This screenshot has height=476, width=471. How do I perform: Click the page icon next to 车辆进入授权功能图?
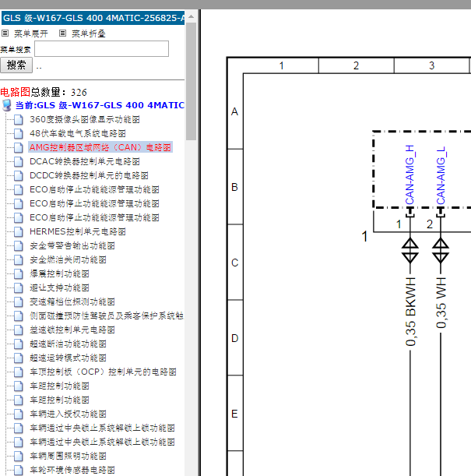19,414
